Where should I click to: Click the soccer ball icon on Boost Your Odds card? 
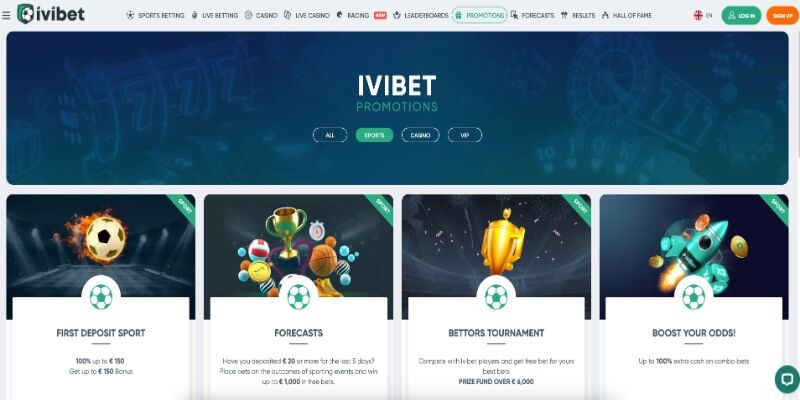tap(694, 297)
